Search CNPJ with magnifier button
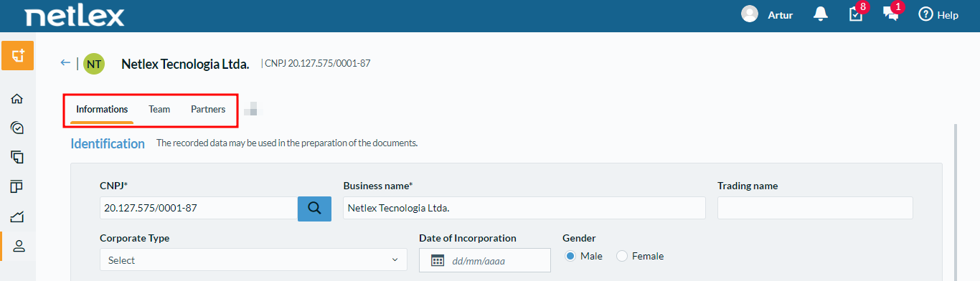This screenshot has height=281, width=980. (314, 209)
